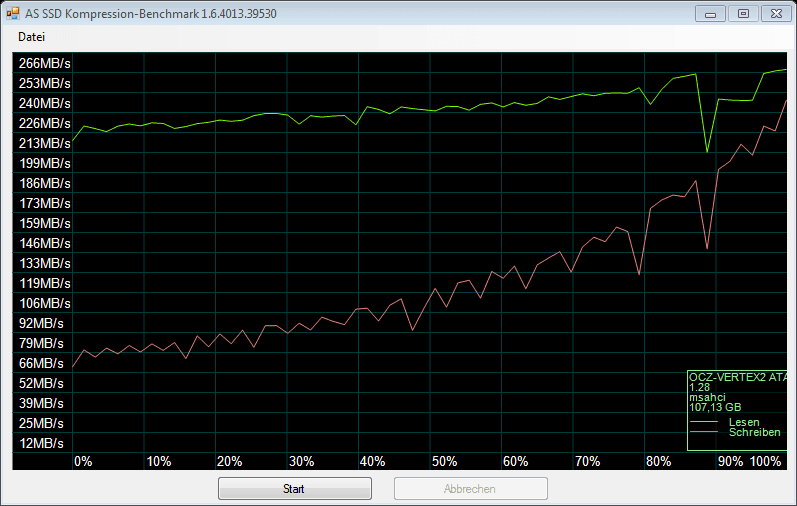Close the AS SSD benchmark window
797x506 pixels.
776,13
